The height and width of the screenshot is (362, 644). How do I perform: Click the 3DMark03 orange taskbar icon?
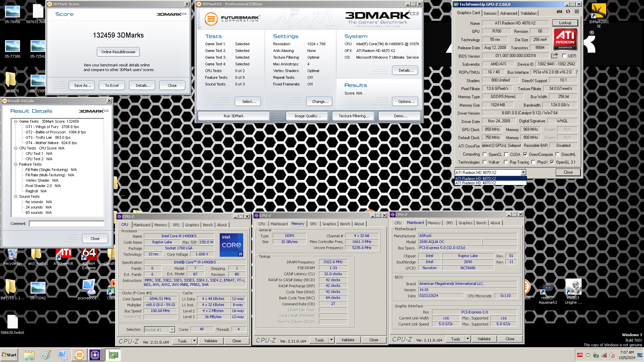[79, 355]
